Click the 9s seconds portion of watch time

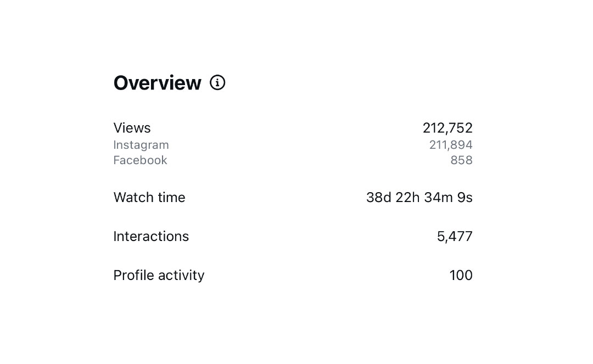pyautogui.click(x=465, y=198)
